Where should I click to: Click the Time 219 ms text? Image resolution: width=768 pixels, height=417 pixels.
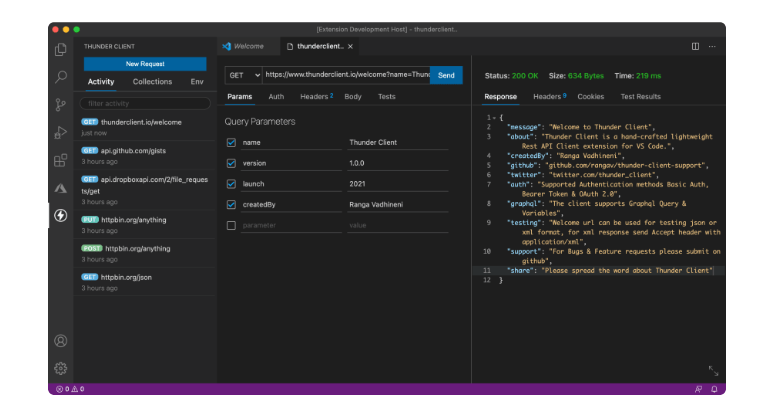click(x=638, y=76)
